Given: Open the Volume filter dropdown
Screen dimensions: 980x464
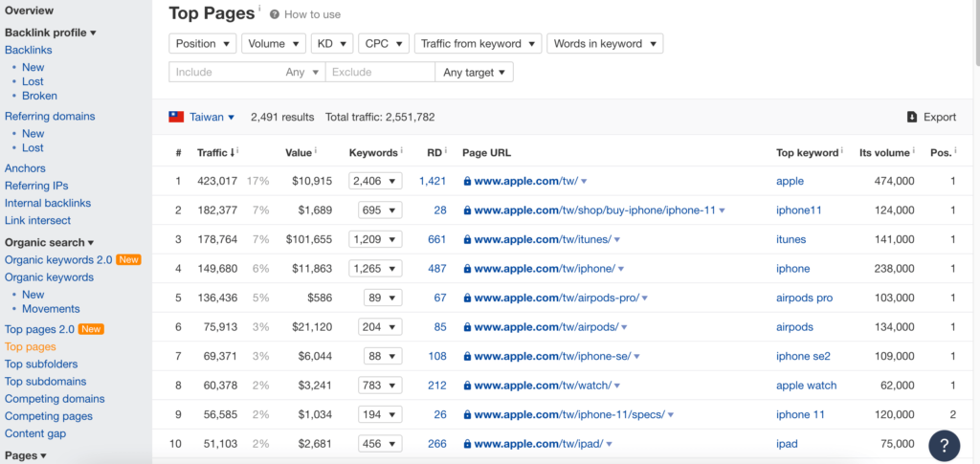Looking at the screenshot, I should pyautogui.click(x=274, y=44).
